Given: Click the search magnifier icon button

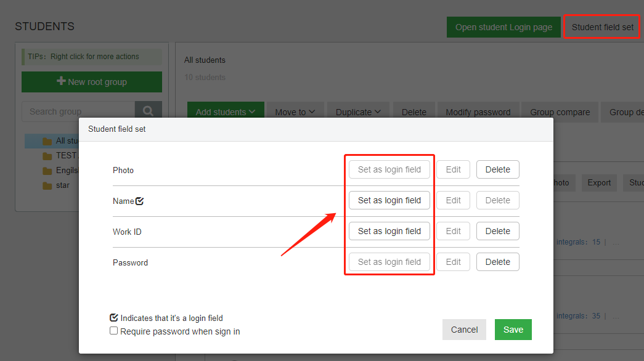Looking at the screenshot, I should tap(148, 112).
